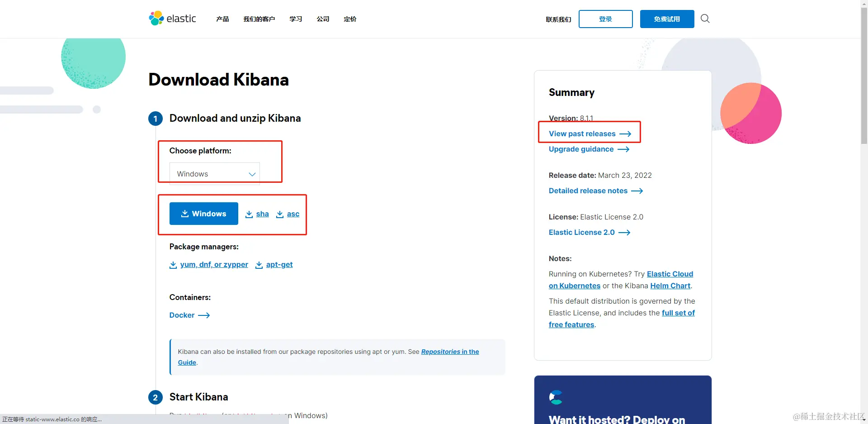Click the 免费试用 button
This screenshot has width=868, height=424.
click(x=666, y=19)
